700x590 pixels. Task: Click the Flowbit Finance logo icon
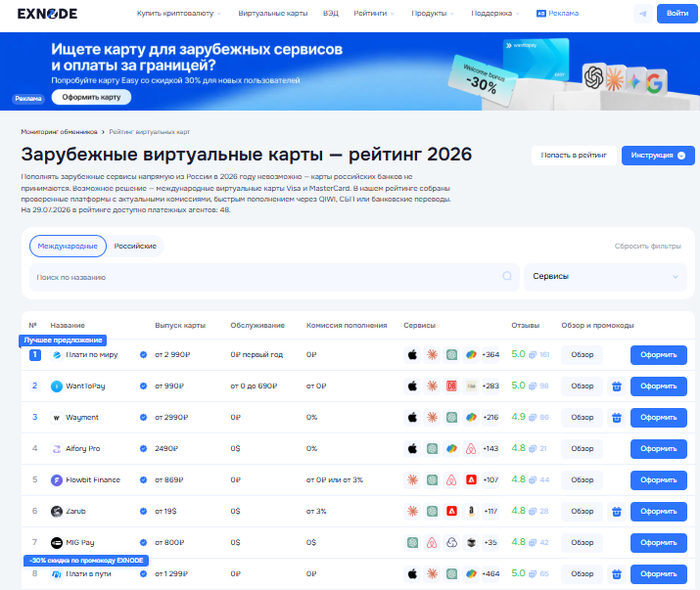click(57, 480)
